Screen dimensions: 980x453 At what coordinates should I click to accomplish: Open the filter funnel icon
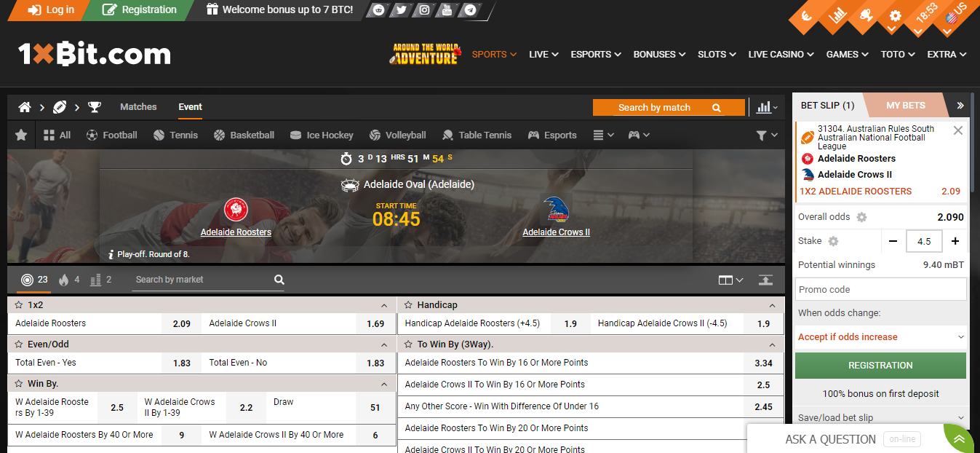[762, 135]
